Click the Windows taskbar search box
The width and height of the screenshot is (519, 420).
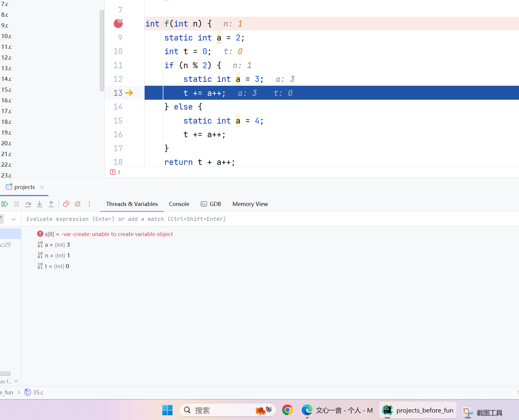(x=228, y=410)
